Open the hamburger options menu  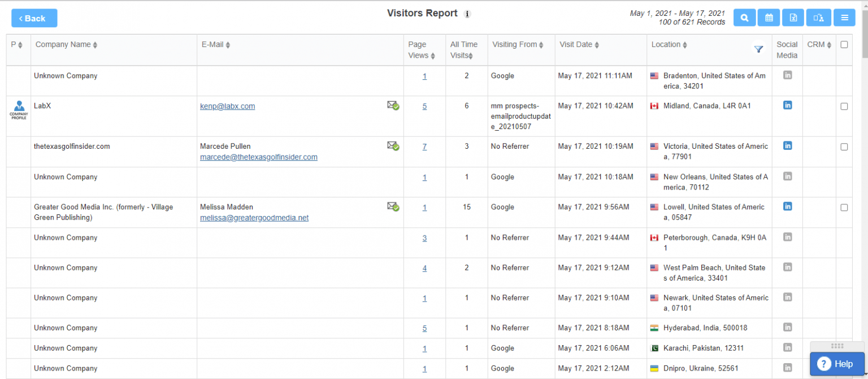[x=844, y=18]
